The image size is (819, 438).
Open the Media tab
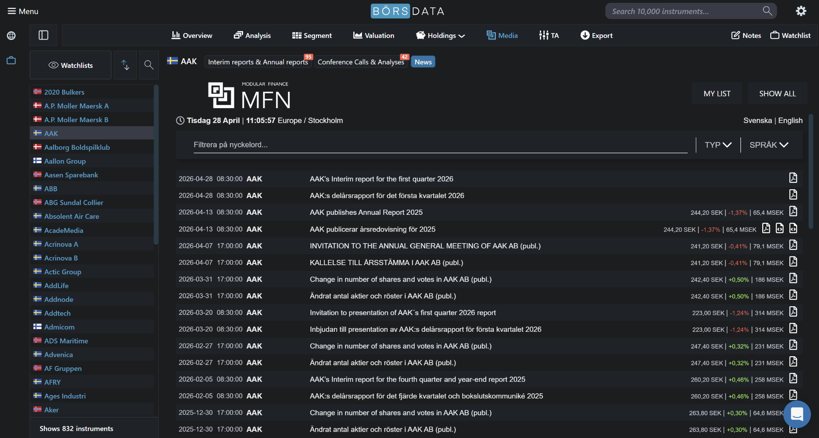(x=502, y=35)
